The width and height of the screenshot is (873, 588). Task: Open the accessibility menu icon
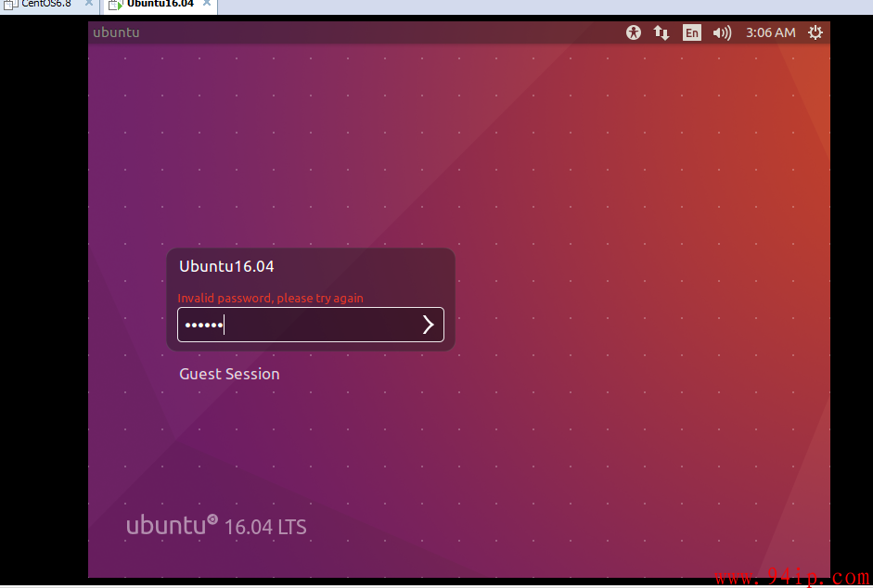(633, 32)
